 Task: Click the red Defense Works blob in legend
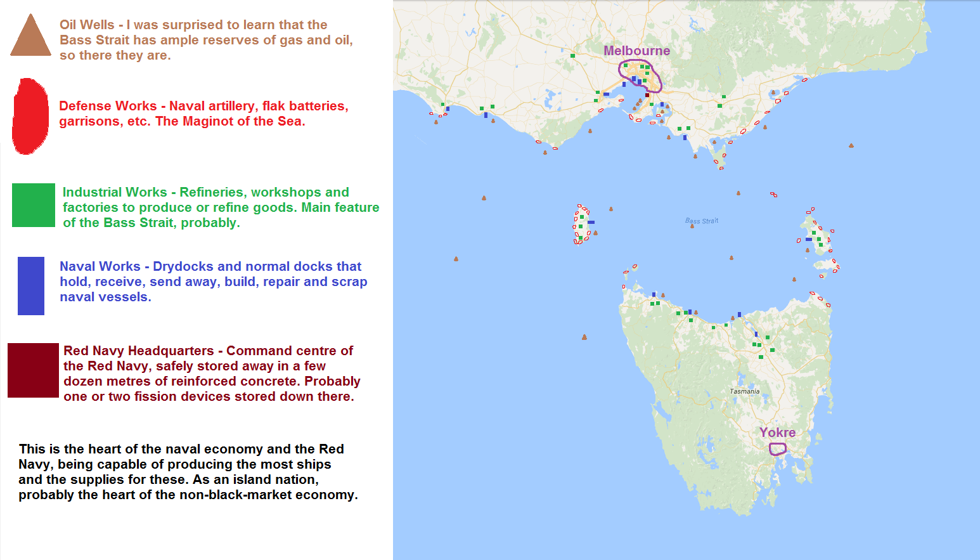click(30, 117)
